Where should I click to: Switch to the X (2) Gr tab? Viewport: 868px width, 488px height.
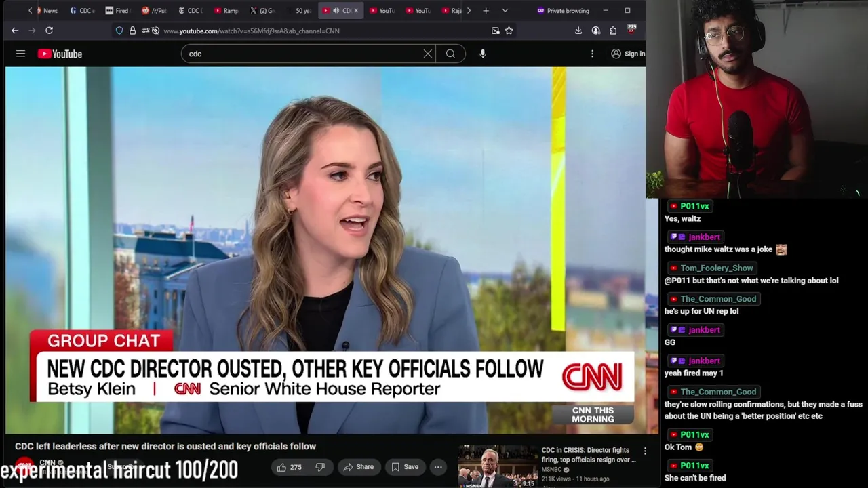coord(263,11)
